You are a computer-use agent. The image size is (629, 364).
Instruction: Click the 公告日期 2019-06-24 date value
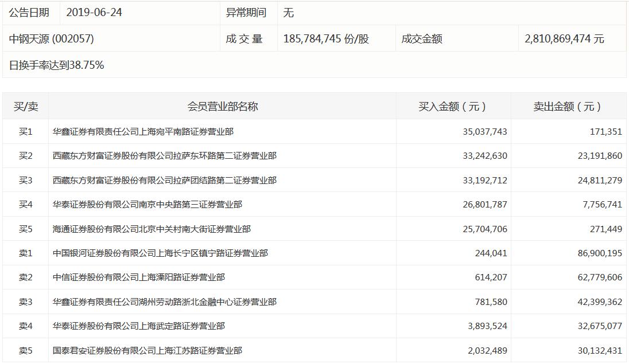[x=94, y=13]
